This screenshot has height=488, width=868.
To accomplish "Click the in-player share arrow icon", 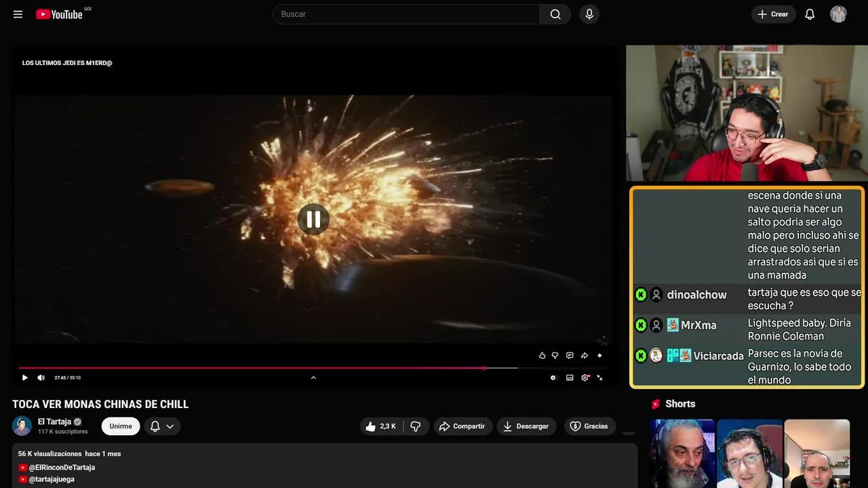I will [x=585, y=355].
